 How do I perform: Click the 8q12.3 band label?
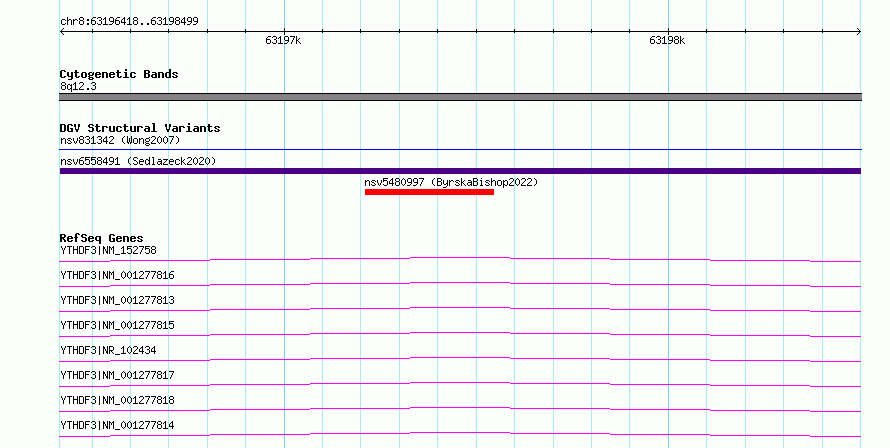pos(78,86)
